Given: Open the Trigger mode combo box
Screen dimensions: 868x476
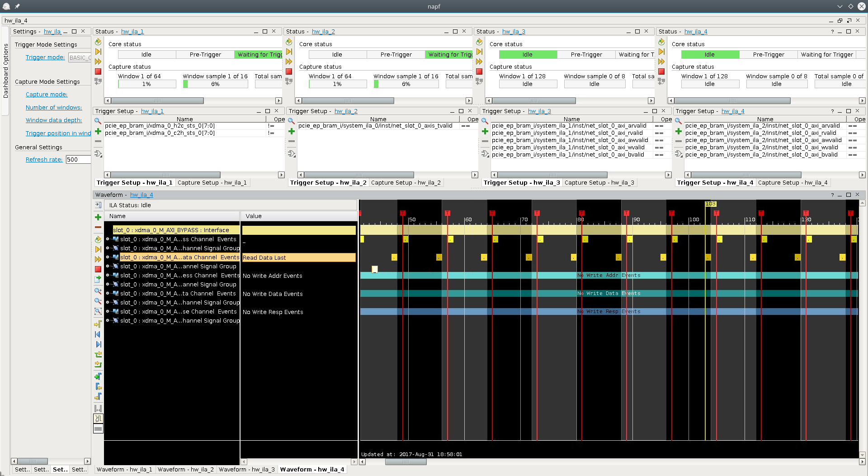Looking at the screenshot, I should click(80, 57).
